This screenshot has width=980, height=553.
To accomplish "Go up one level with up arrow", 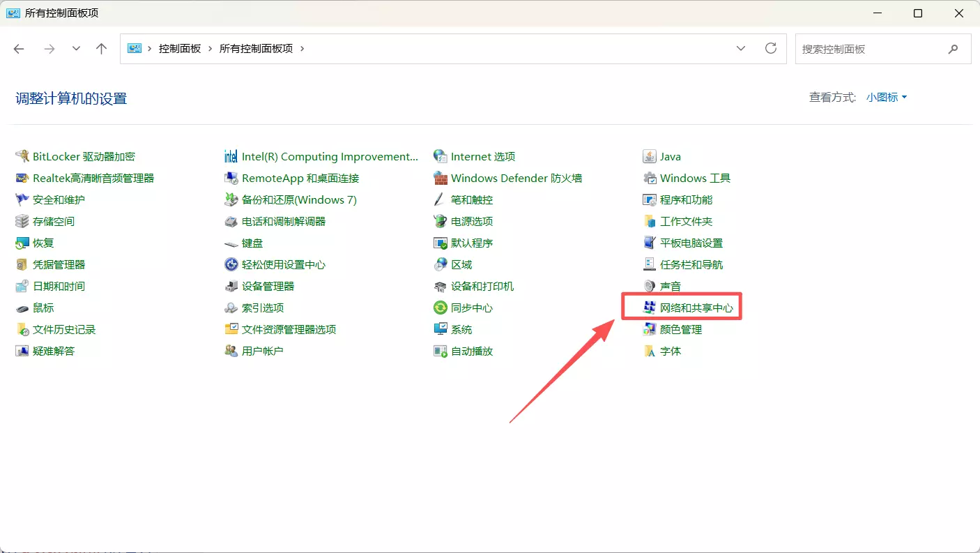I will point(102,48).
